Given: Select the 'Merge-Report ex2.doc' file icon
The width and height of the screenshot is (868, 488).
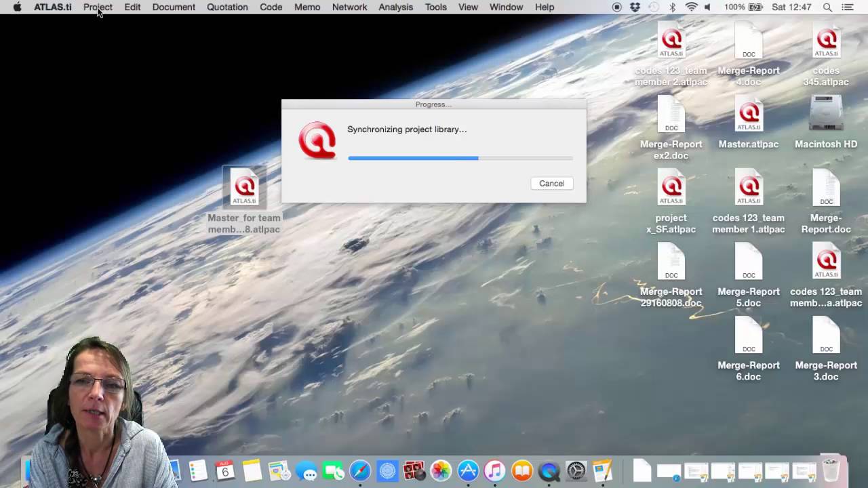Looking at the screenshot, I should 671,115.
